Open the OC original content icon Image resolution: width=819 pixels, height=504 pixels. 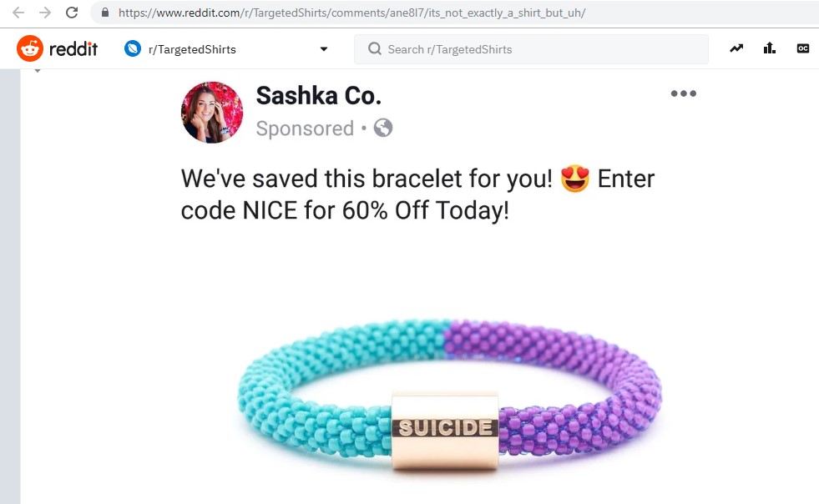coord(803,48)
